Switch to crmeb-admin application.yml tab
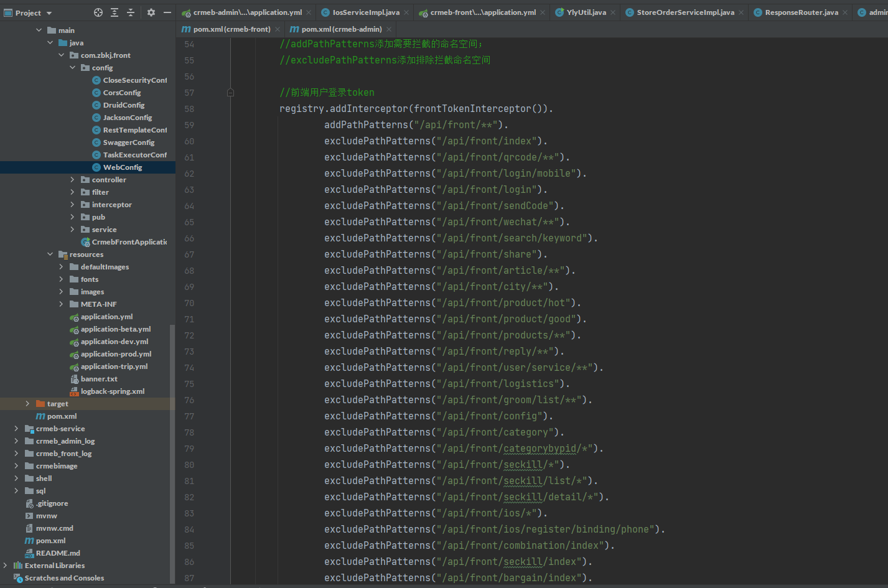 tap(247, 12)
